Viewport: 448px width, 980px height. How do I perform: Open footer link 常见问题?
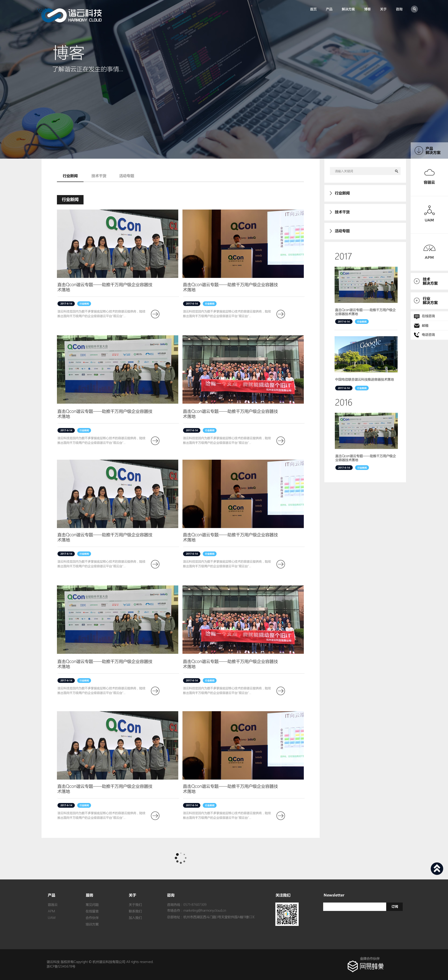click(92, 905)
